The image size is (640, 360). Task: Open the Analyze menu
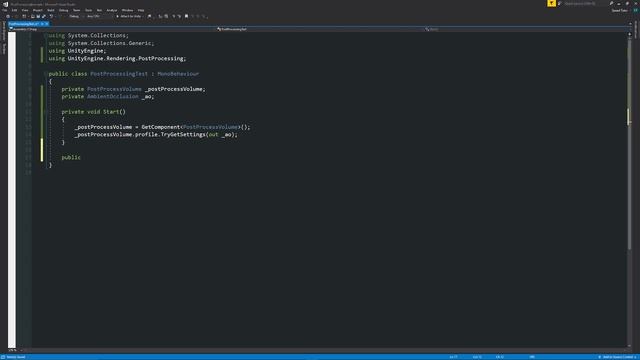(x=112, y=10)
